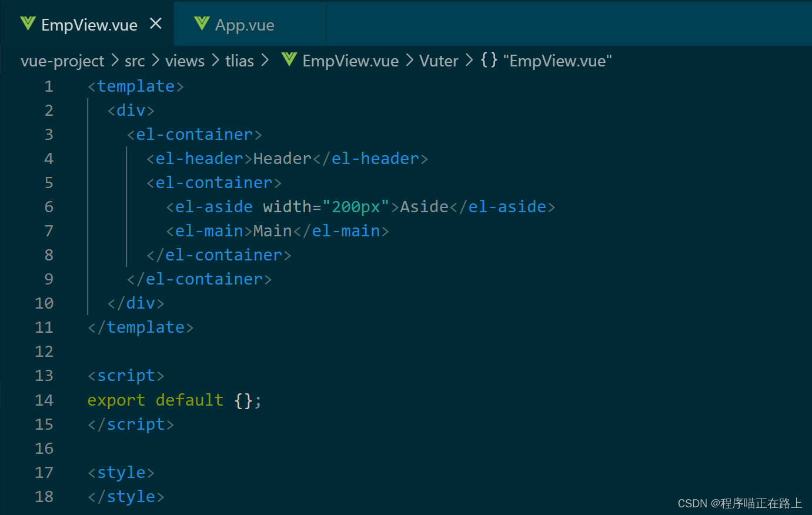This screenshot has height=515, width=812.
Task: Click the closing script tag on line 15
Action: click(131, 424)
